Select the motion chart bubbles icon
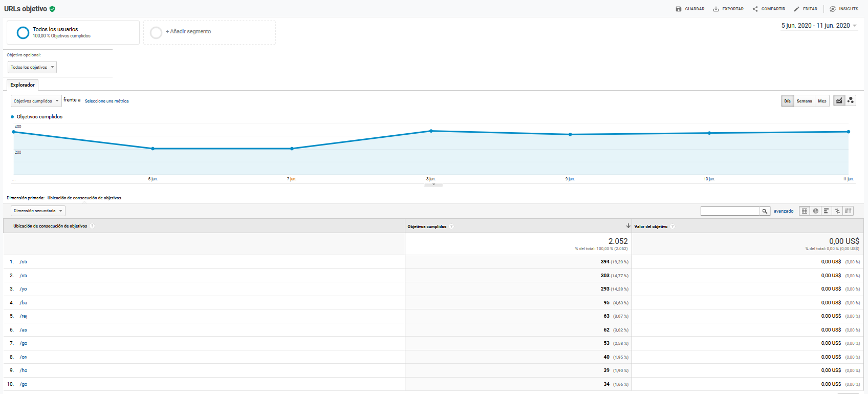The height and width of the screenshot is (394, 868). pyautogui.click(x=850, y=100)
